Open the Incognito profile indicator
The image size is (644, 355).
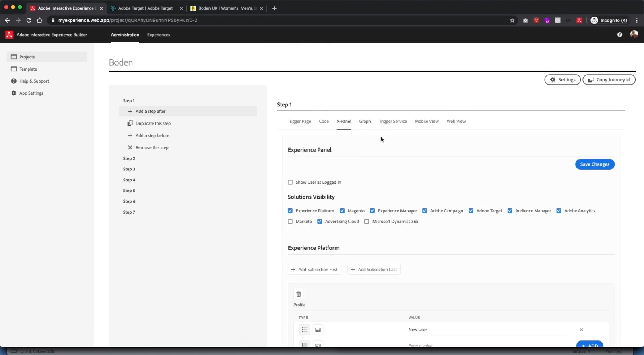(609, 20)
